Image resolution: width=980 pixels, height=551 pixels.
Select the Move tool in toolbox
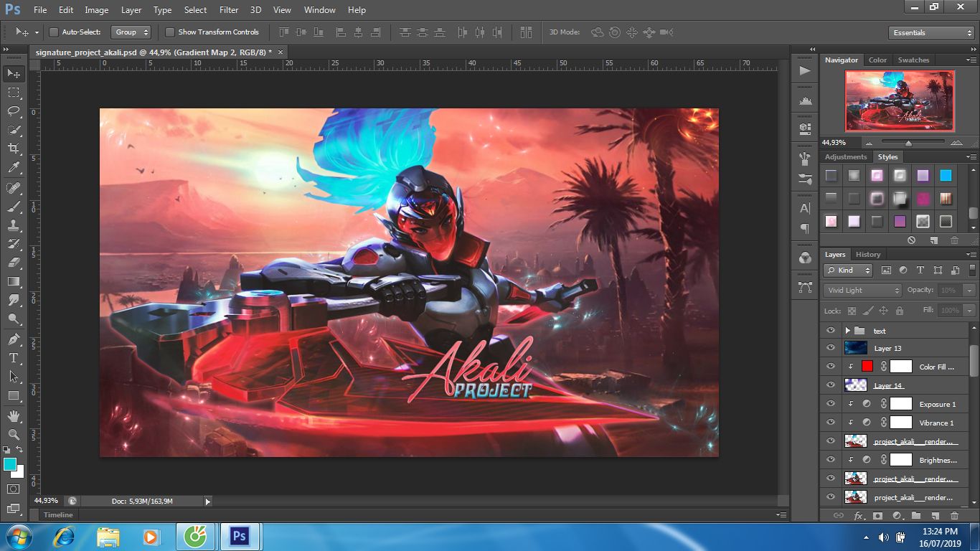(x=14, y=74)
